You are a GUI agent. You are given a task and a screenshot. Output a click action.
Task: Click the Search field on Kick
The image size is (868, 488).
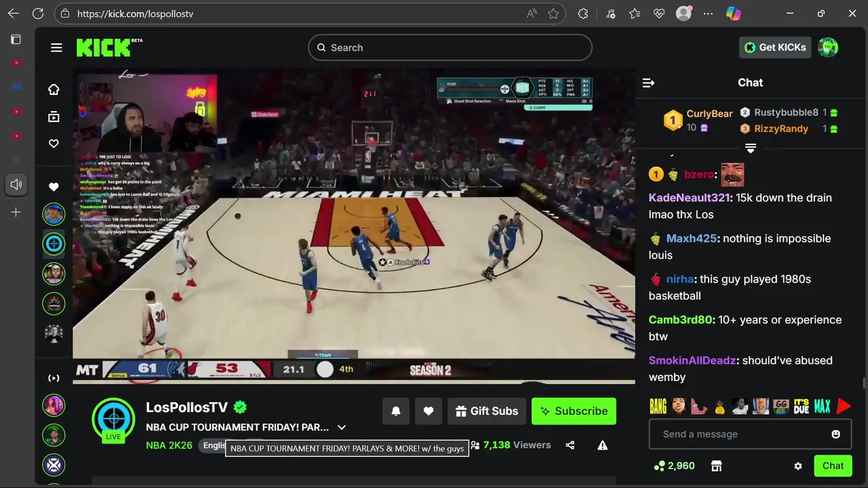click(450, 47)
